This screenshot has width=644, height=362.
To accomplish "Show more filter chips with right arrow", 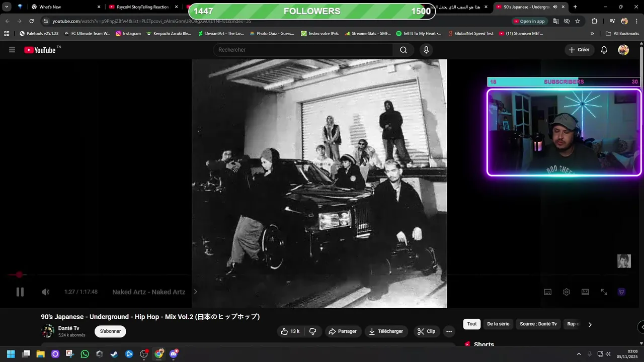I will point(590,324).
